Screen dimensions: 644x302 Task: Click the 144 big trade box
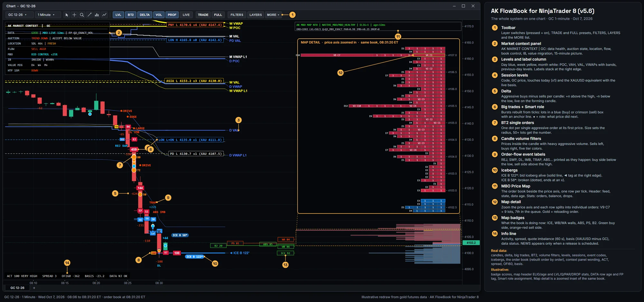click(140, 188)
